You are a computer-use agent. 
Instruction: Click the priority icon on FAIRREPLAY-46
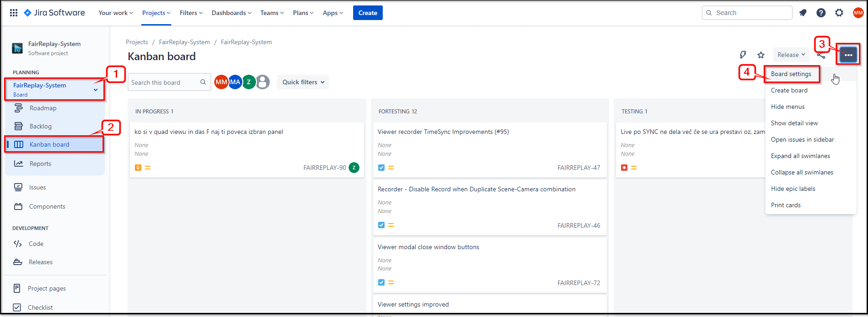point(391,225)
